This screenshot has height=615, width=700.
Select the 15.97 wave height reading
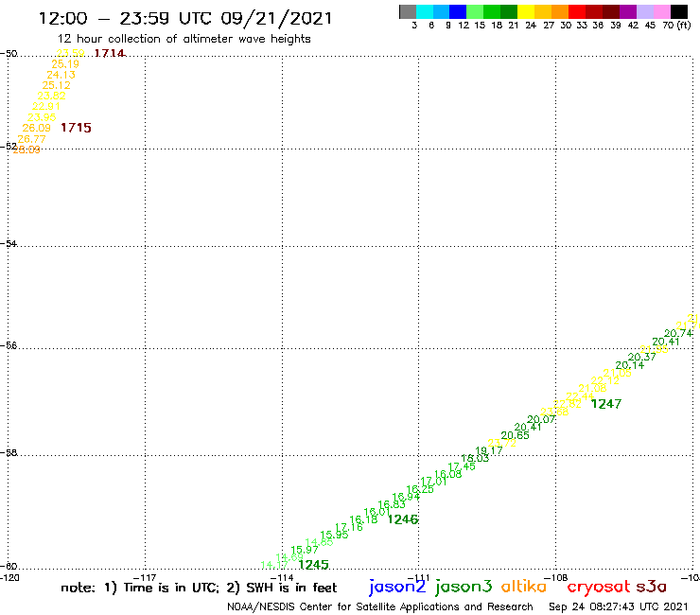tap(305, 551)
